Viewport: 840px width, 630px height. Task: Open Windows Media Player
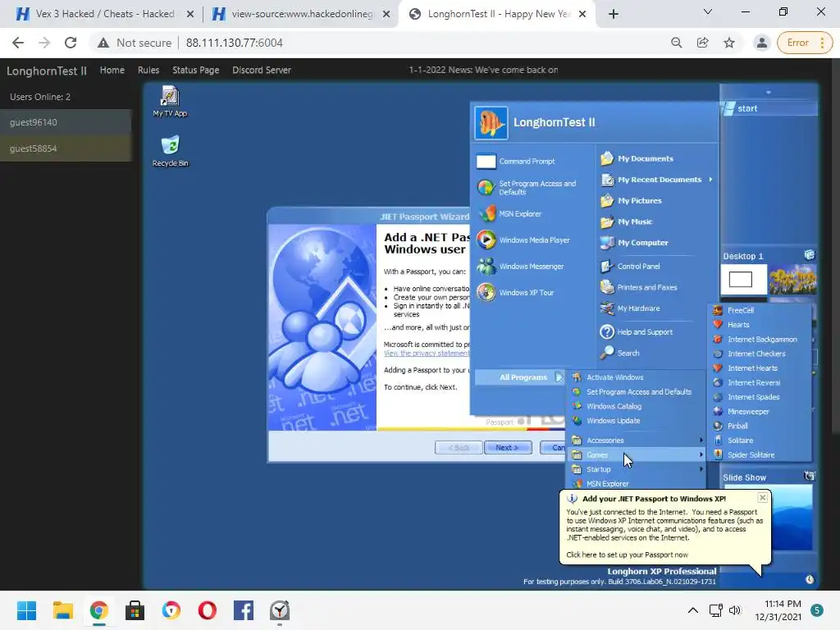tap(523, 240)
